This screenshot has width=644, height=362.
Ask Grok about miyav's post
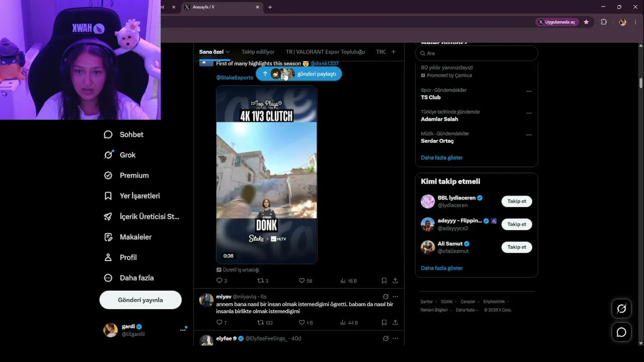point(386,297)
